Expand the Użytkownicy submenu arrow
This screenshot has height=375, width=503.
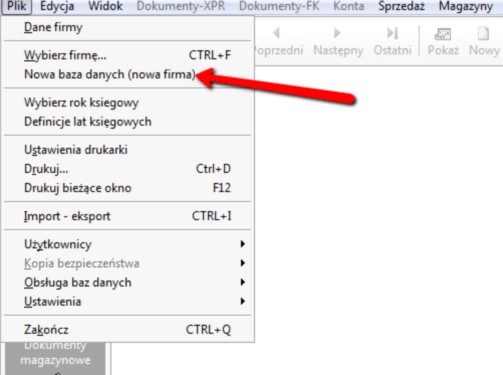click(x=243, y=244)
